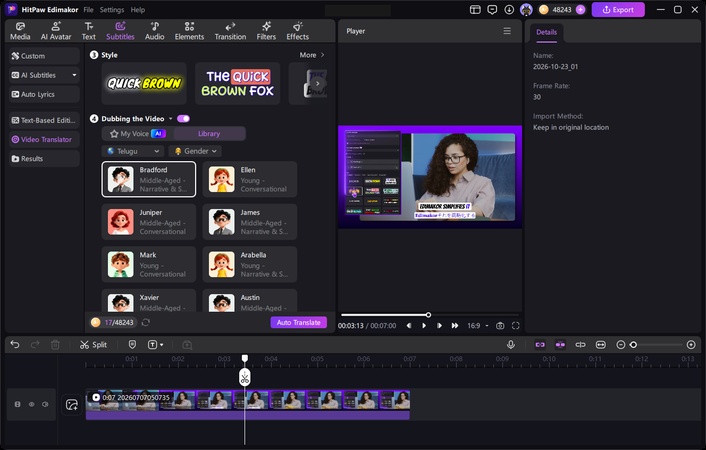Step forward one frame
706x450 pixels.
[439, 326]
